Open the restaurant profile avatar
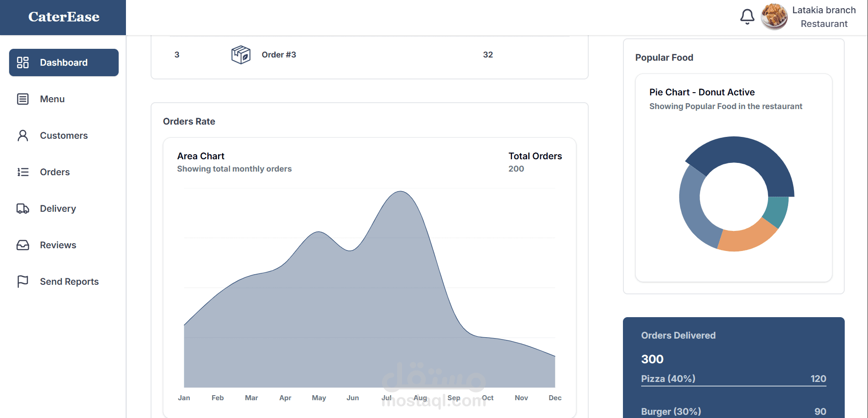 [774, 17]
